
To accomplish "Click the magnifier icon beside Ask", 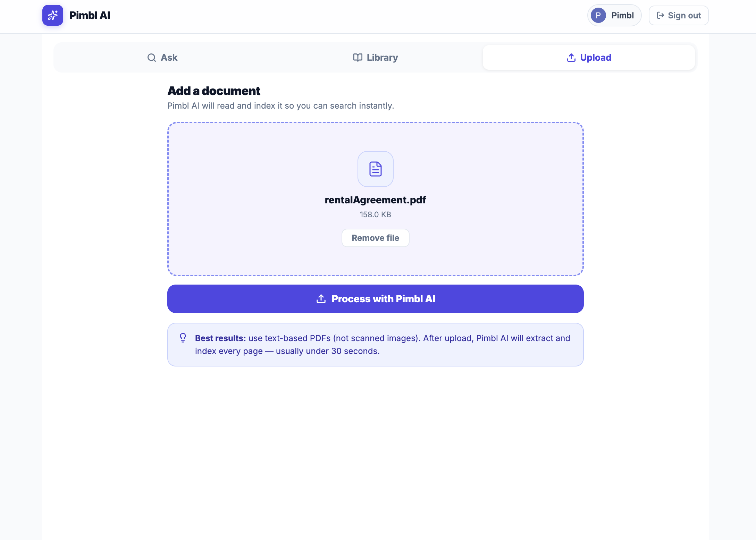I will (151, 57).
